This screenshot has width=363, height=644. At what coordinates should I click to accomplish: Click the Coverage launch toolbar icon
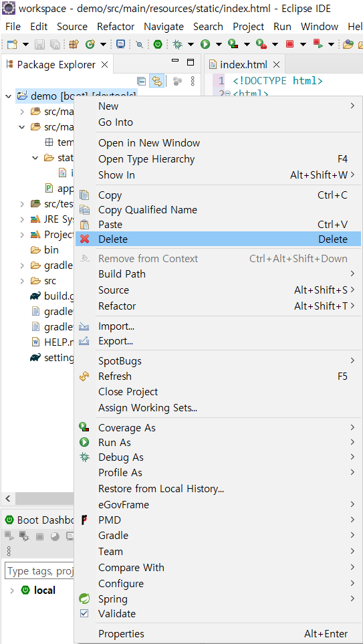[x=233, y=44]
